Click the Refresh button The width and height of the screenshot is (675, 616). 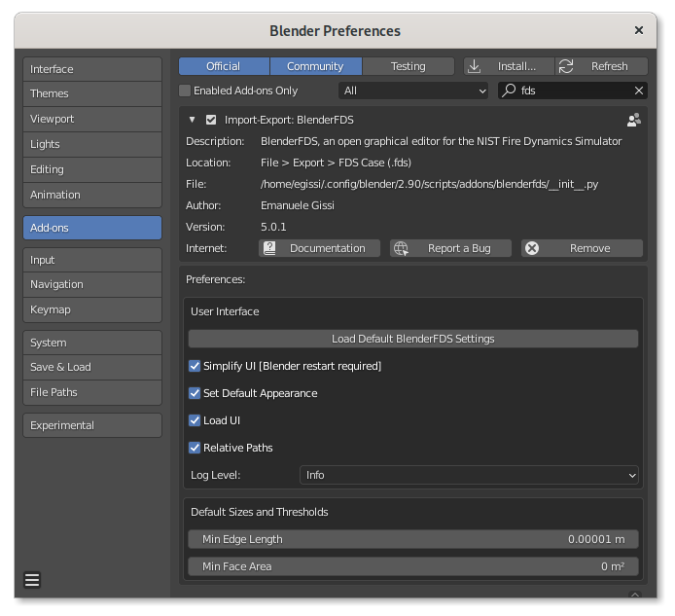(601, 66)
